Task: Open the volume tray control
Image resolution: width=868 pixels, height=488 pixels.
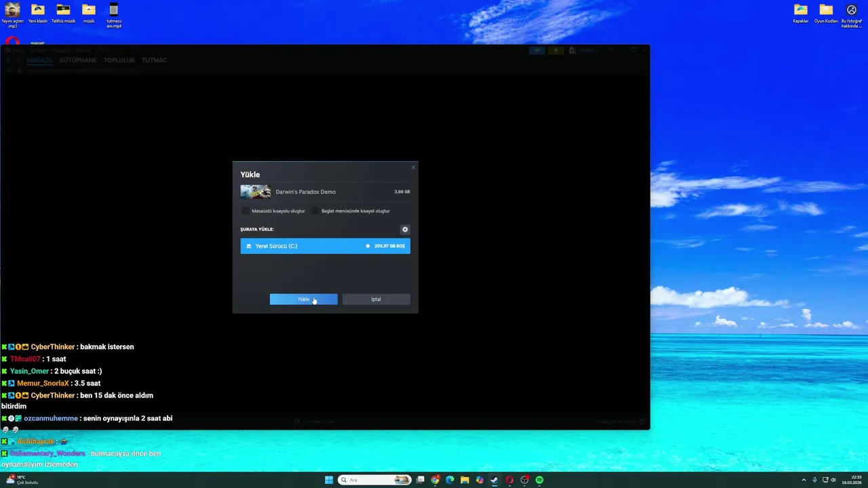Action: (x=833, y=480)
